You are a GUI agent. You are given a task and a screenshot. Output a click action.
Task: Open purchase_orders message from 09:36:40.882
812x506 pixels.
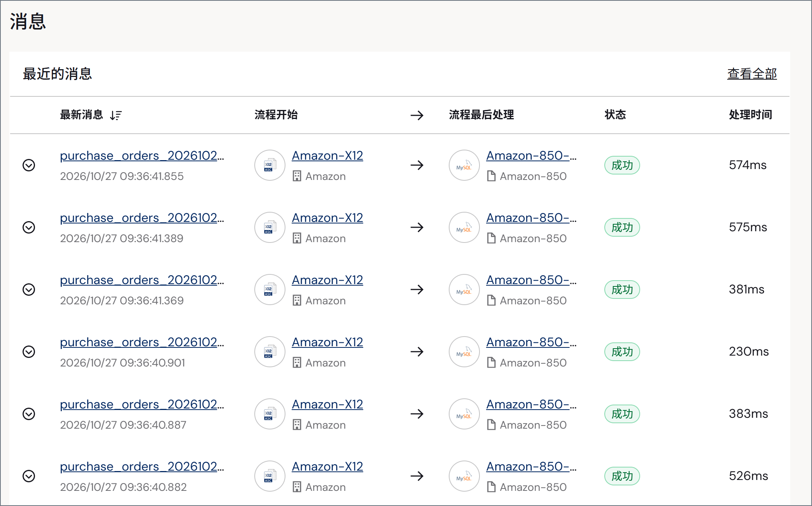142,466
